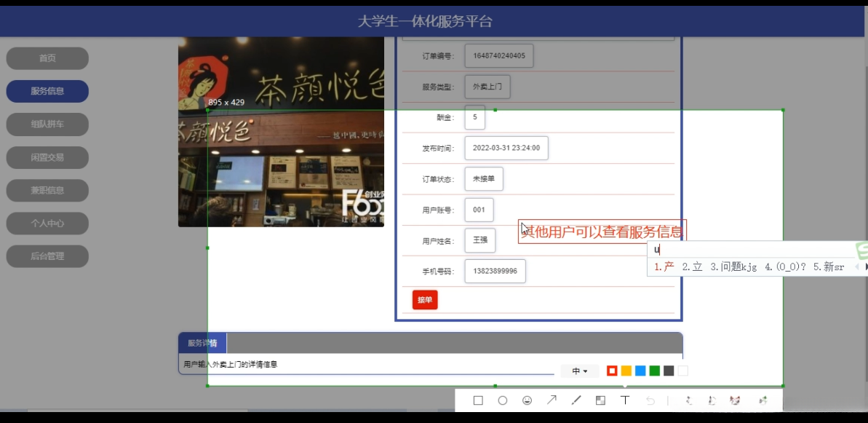Open the 中 stroke size dropdown

[579, 371]
